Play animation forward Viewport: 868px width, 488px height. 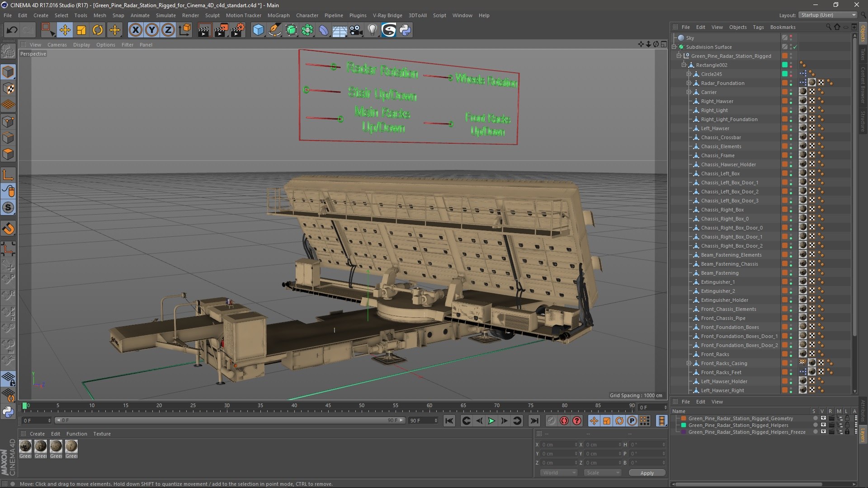click(491, 421)
